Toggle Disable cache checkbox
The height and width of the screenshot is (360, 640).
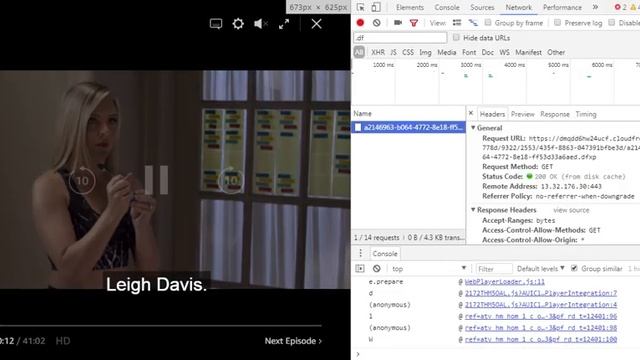(611, 23)
